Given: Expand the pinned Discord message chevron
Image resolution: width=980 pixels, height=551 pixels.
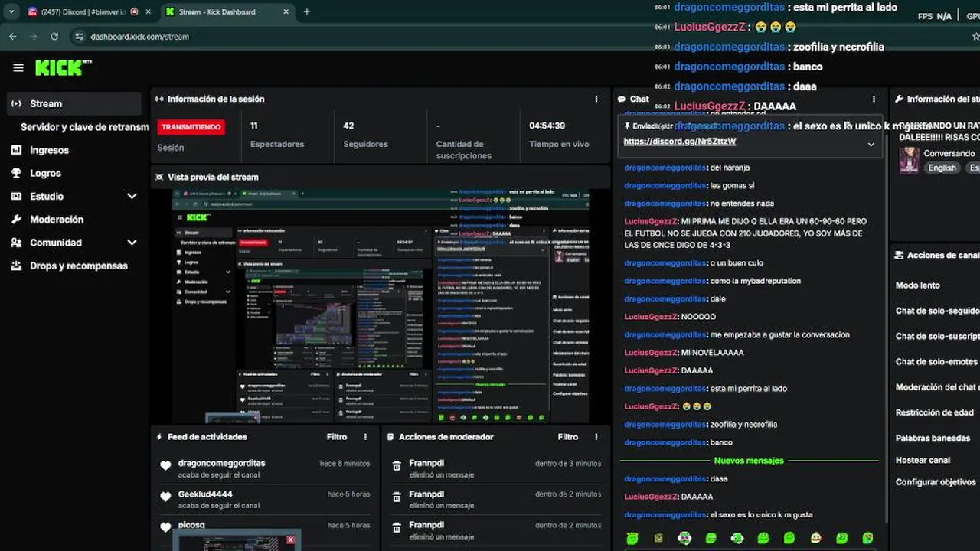Looking at the screenshot, I should (x=871, y=144).
